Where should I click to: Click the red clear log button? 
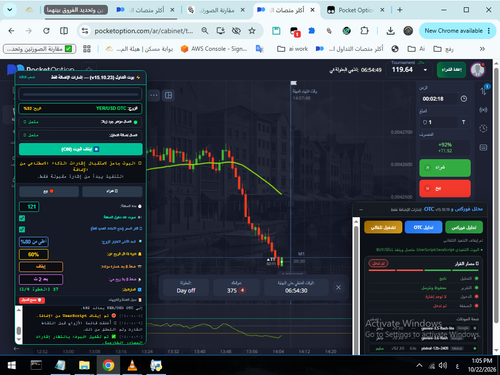tap(32, 300)
